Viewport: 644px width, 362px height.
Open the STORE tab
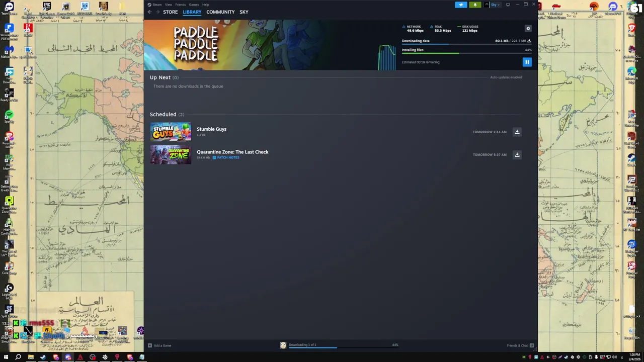click(170, 12)
